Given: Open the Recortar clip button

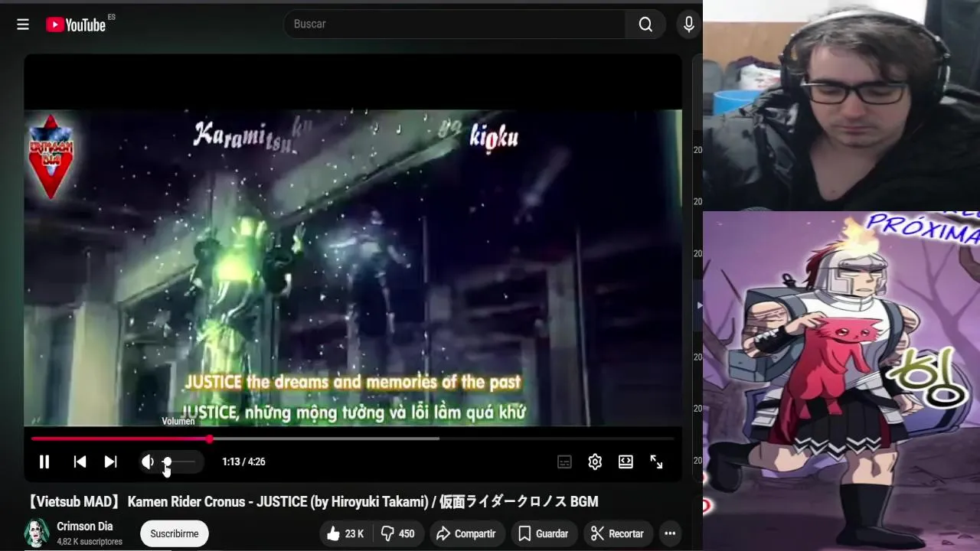Looking at the screenshot, I should [617, 533].
